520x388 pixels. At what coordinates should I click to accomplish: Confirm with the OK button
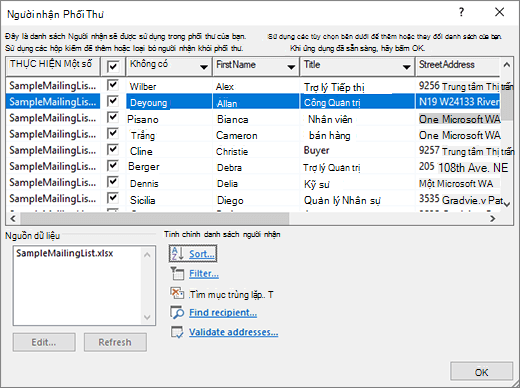(481, 372)
